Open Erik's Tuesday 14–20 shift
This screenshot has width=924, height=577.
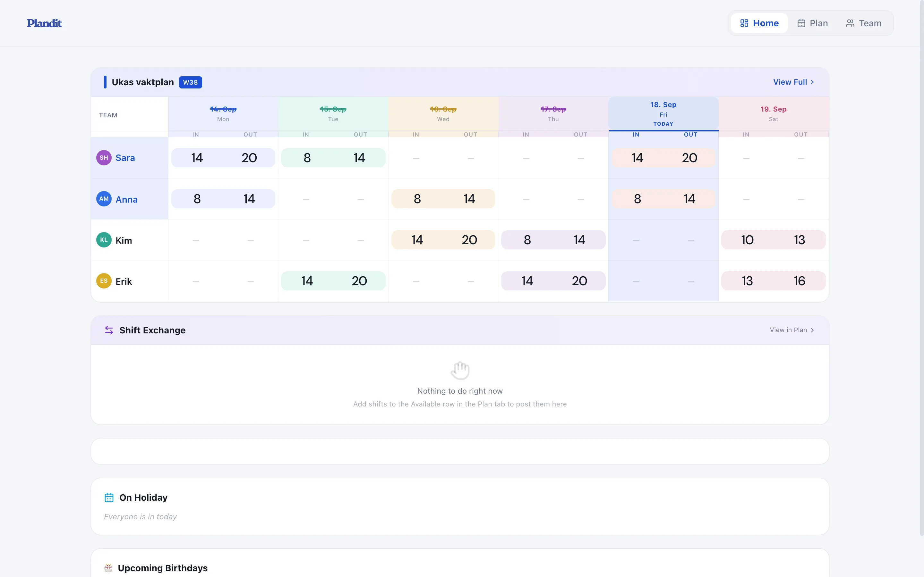333,281
